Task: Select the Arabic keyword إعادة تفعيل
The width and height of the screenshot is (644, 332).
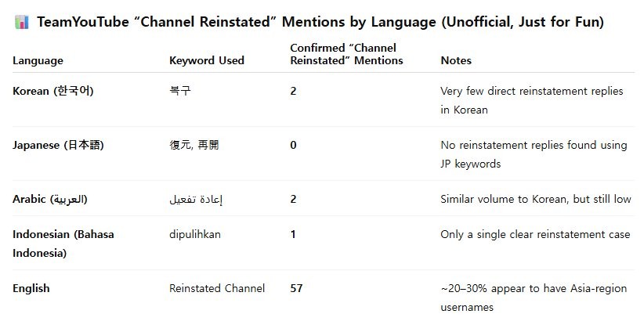Action: 196,199
